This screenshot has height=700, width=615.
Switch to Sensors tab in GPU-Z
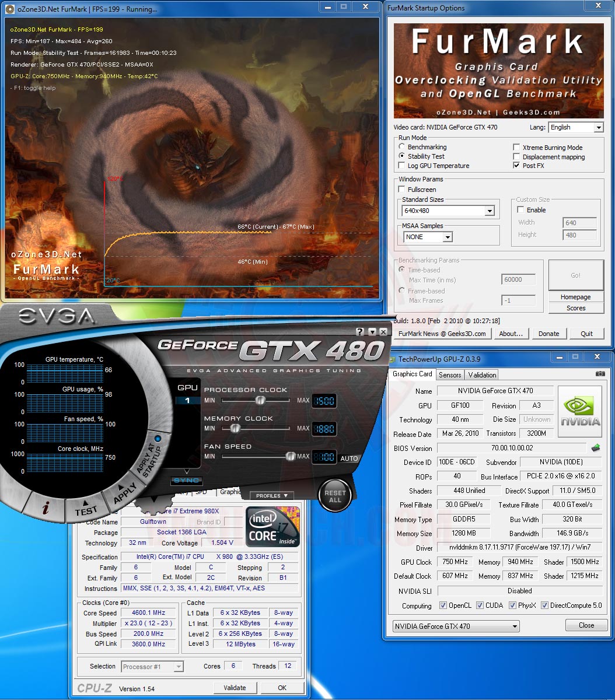tap(450, 374)
